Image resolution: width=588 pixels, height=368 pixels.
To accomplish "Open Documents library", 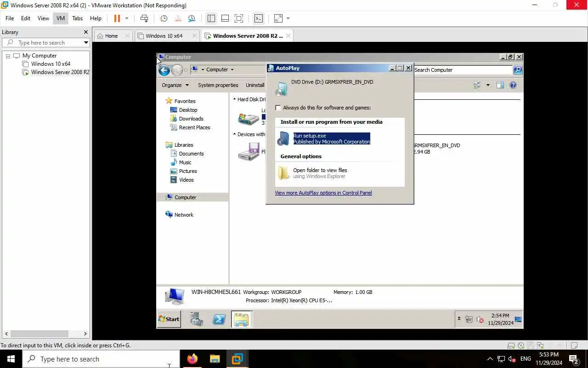I will pos(191,154).
